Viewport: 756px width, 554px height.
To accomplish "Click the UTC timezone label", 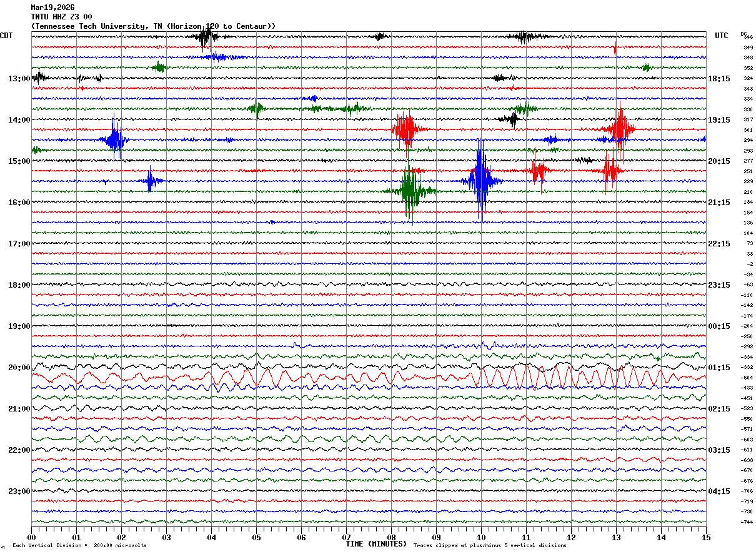I will point(721,36).
